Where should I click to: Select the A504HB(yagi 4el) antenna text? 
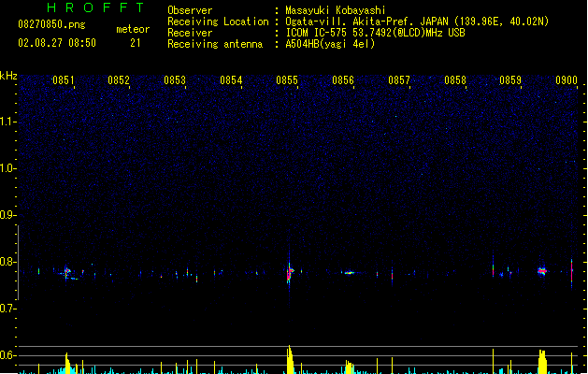click(330, 44)
